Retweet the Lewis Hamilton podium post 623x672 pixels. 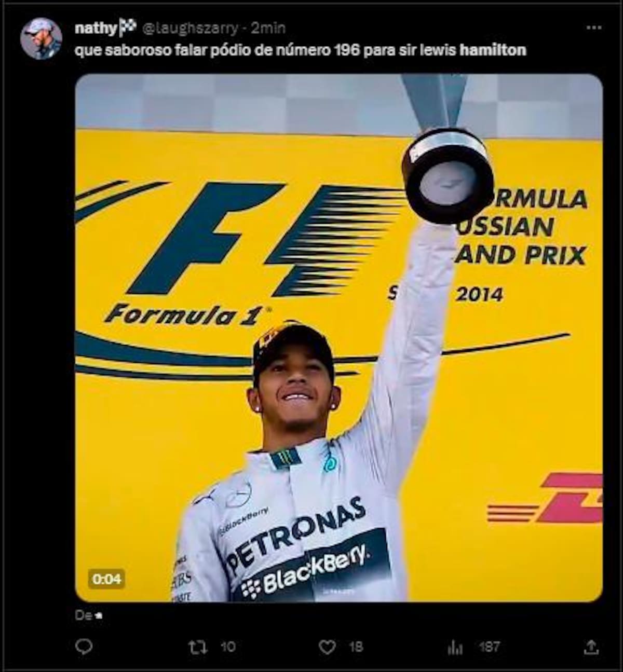(x=198, y=647)
